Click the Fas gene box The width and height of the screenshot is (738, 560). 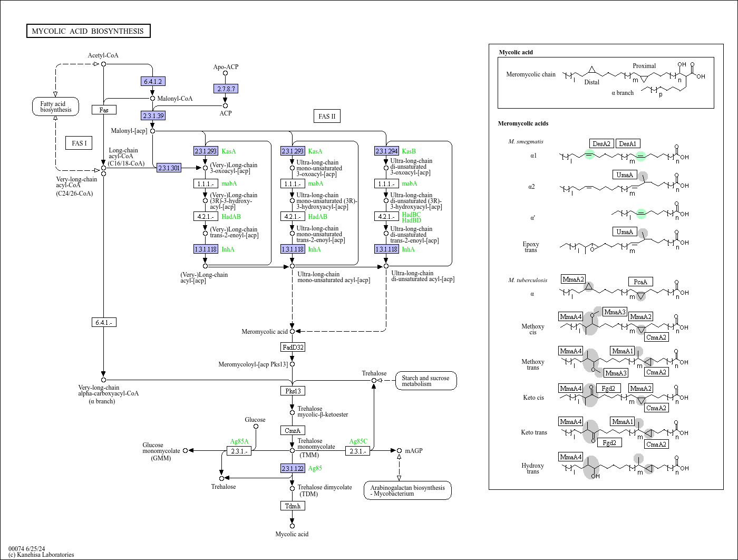pos(104,110)
